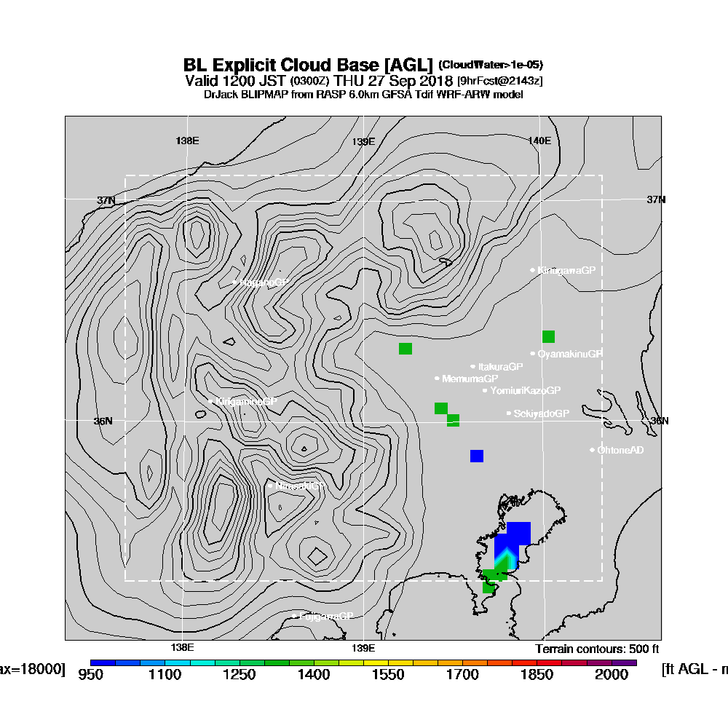Click the lone blue cloud-base cell below SekiyadoGP

(x=477, y=456)
